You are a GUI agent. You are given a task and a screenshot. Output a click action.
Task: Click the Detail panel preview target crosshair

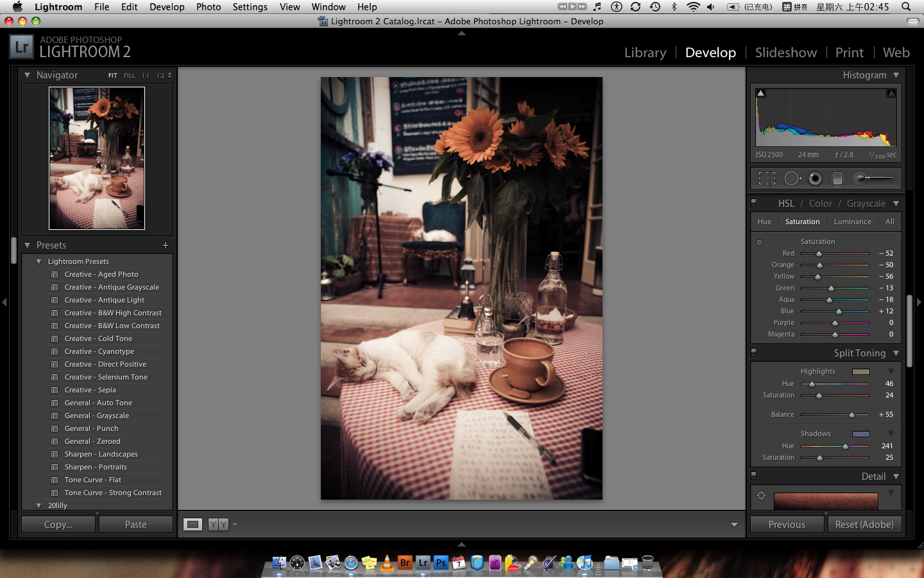762,495
